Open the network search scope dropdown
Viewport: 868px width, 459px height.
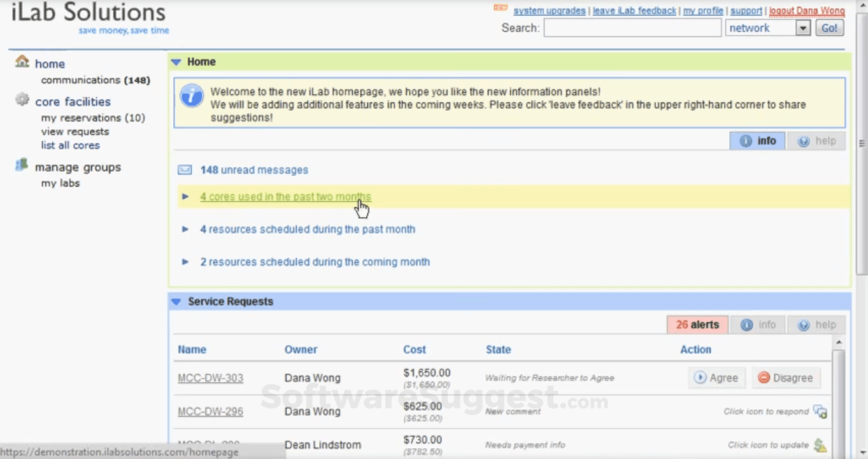pyautogui.click(x=804, y=27)
